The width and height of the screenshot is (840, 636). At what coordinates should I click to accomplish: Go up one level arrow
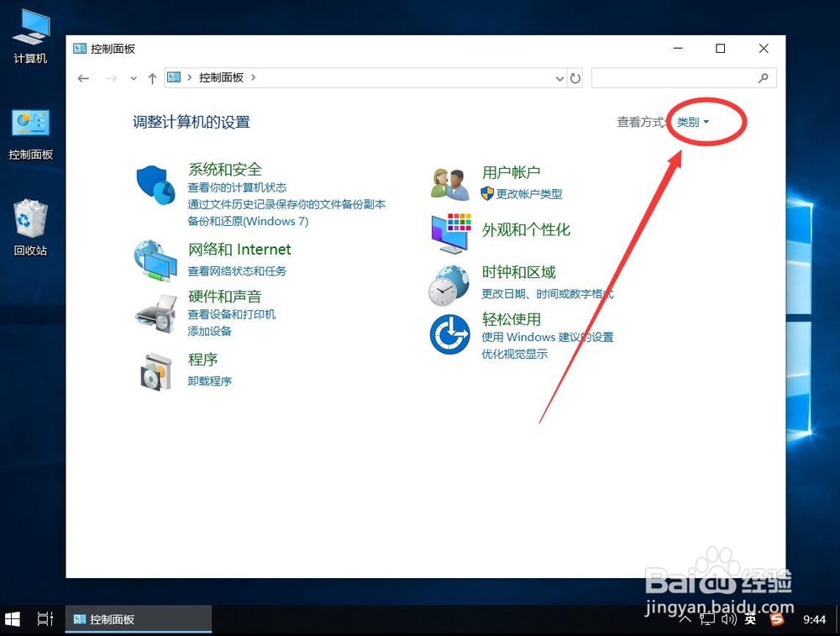(x=152, y=78)
